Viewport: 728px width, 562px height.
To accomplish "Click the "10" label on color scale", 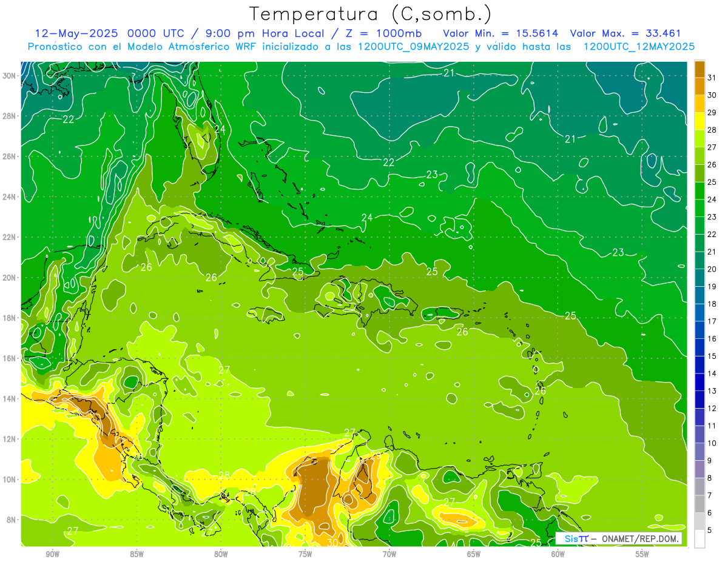I will [712, 443].
